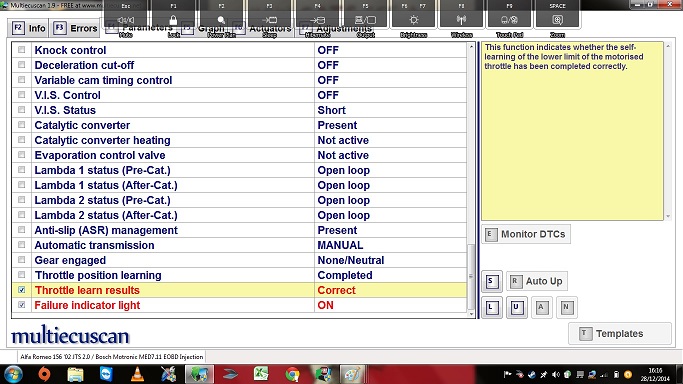
Task: Enable Lambda 1 status (After-Cat.) checkbox
Action: click(21, 185)
